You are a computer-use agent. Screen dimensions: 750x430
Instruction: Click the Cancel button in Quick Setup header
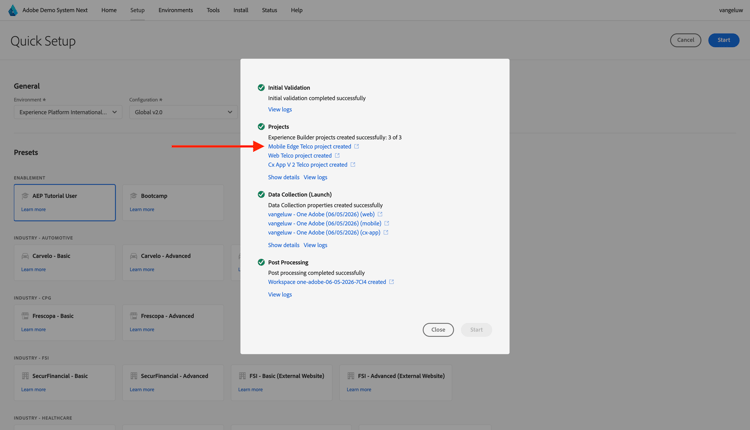685,40
